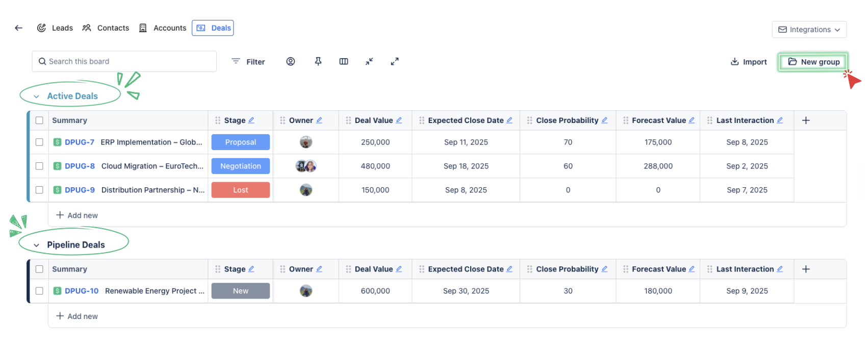868x346 pixels.
Task: Edit Stage column in Active Deals
Action: (251, 120)
